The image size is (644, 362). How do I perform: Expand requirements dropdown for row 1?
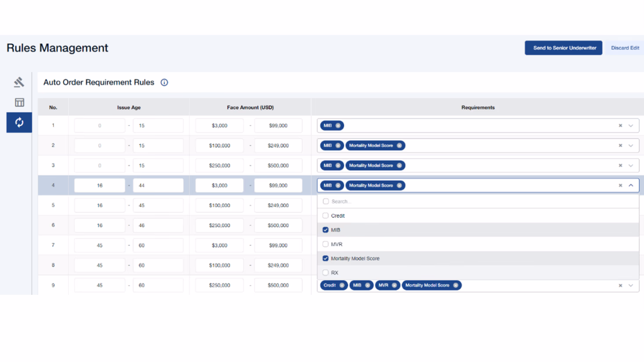click(631, 125)
